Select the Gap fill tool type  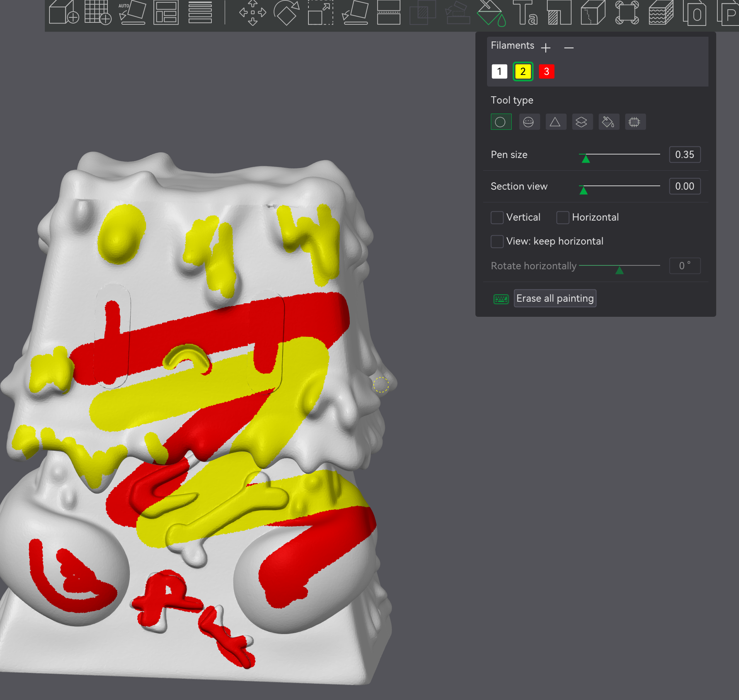(x=635, y=122)
